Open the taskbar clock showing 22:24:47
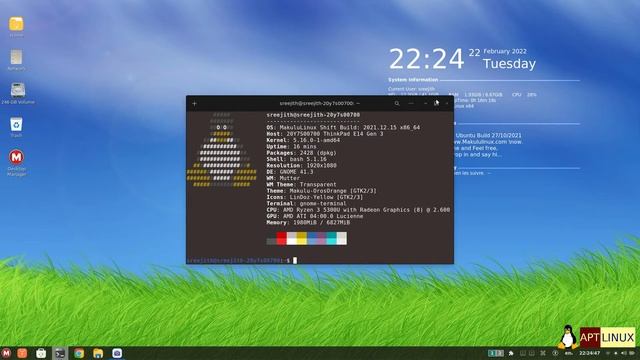640x360 pixels. pyautogui.click(x=590, y=353)
